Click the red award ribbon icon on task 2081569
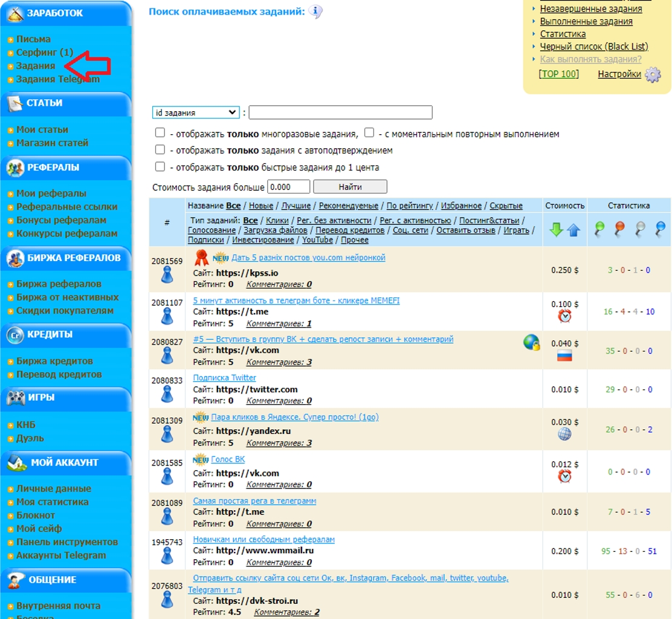Image resolution: width=672 pixels, height=619 pixels. [x=201, y=258]
